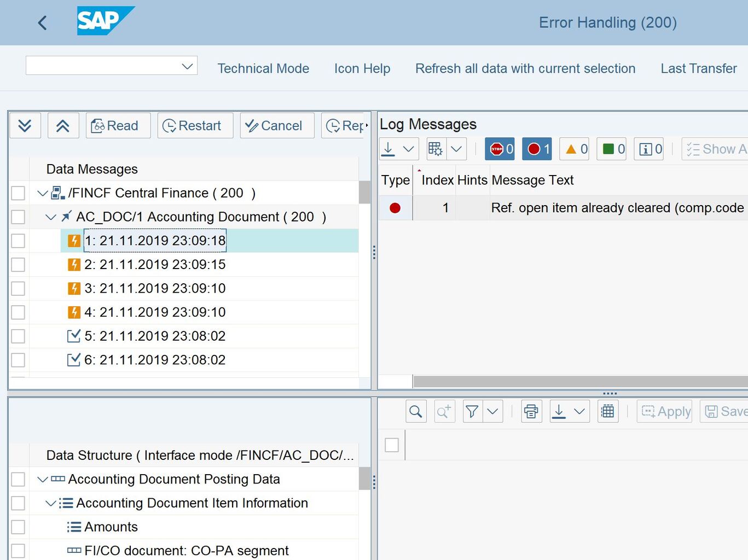The image size is (748, 560).
Task: Go back using the header back arrow
Action: [42, 22]
